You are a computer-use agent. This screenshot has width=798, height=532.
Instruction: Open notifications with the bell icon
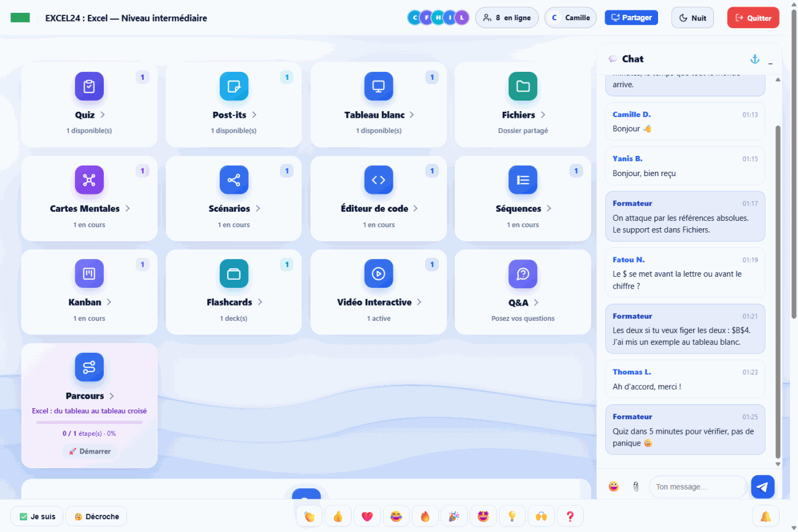point(765,516)
